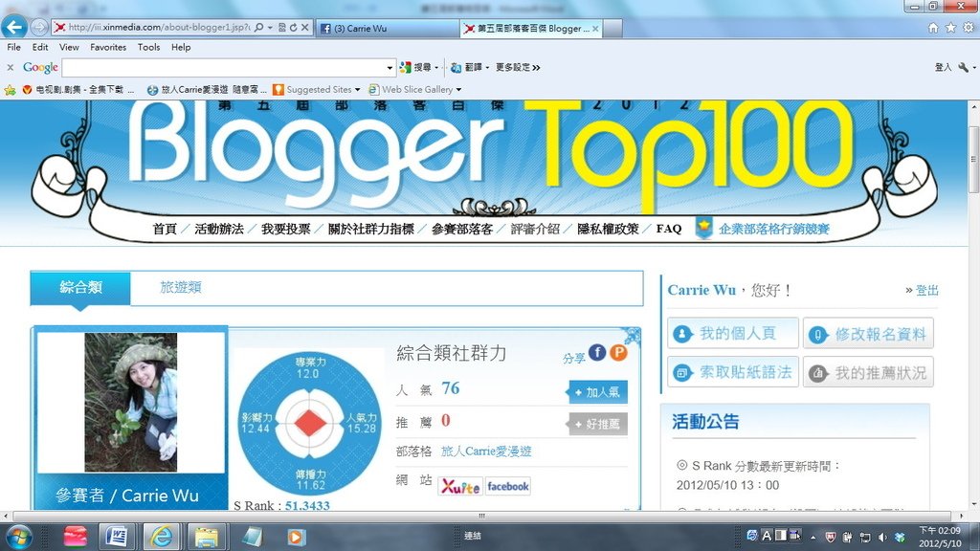Click the browser Forward arrow button
Viewport: 980px width, 551px height.
38,27
